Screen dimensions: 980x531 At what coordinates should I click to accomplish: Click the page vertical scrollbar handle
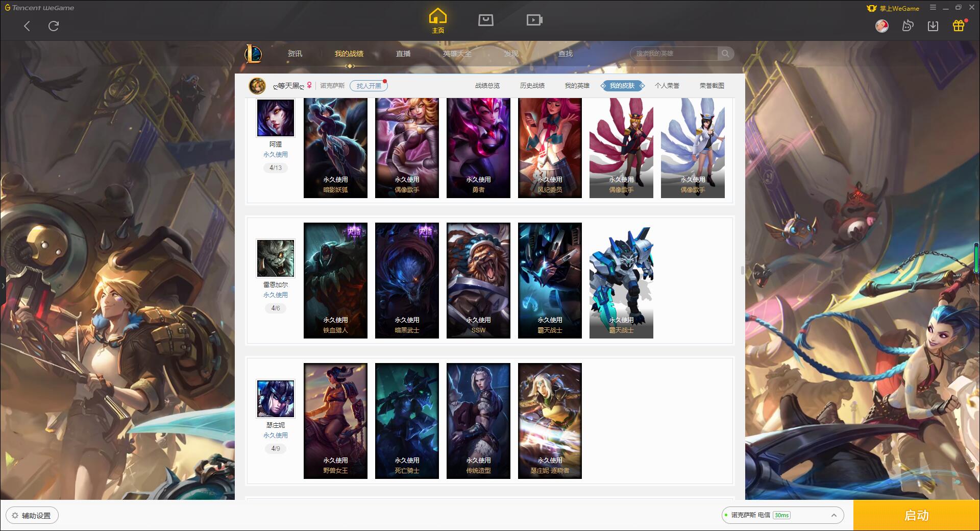pos(743,270)
